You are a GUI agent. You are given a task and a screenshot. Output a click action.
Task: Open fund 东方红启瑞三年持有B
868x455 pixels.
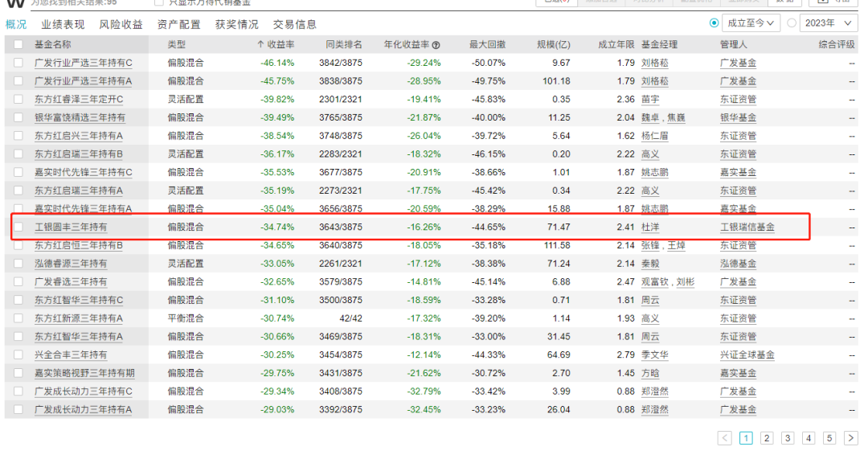point(79,154)
